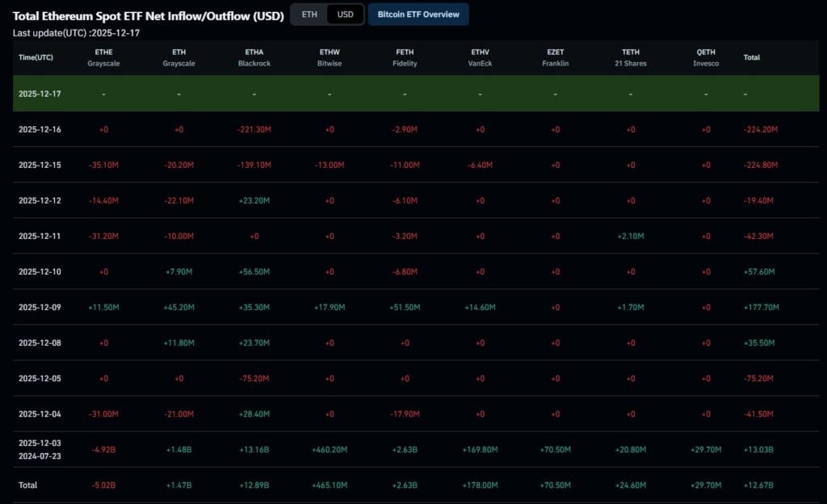Switch the currency display to USD
827x504 pixels.
point(343,15)
